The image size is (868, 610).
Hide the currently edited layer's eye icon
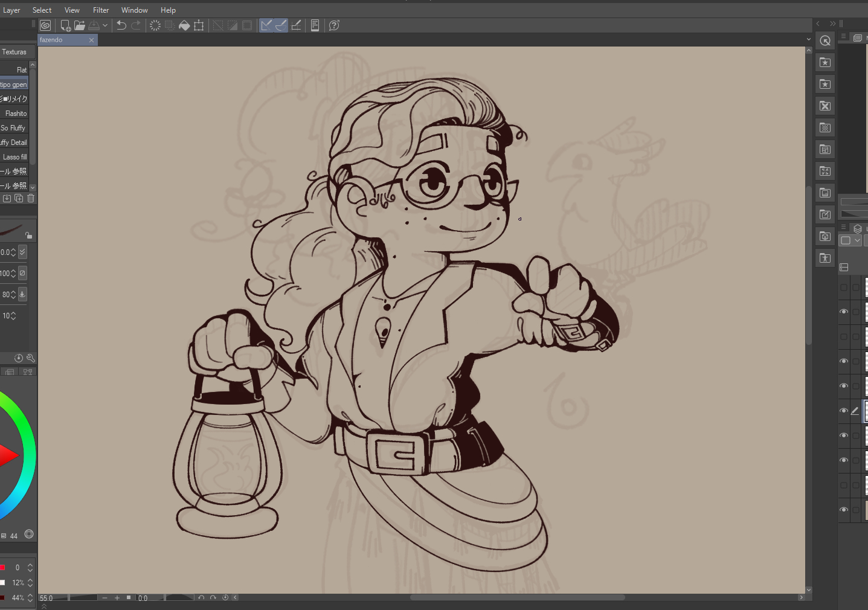844,411
